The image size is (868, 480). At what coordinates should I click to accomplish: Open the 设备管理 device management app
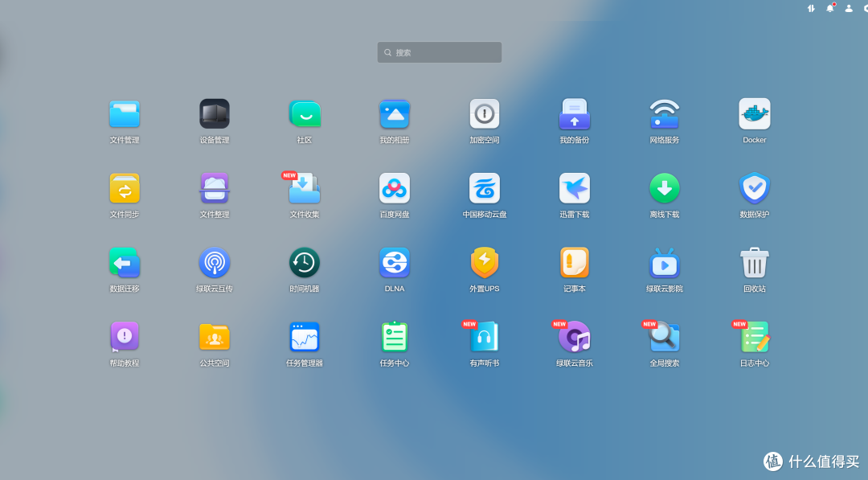pyautogui.click(x=215, y=115)
